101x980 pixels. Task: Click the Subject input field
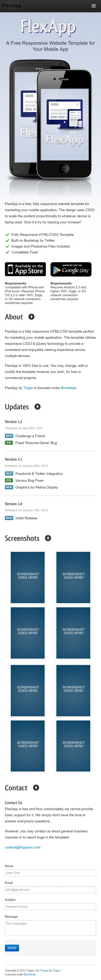click(x=50, y=907)
